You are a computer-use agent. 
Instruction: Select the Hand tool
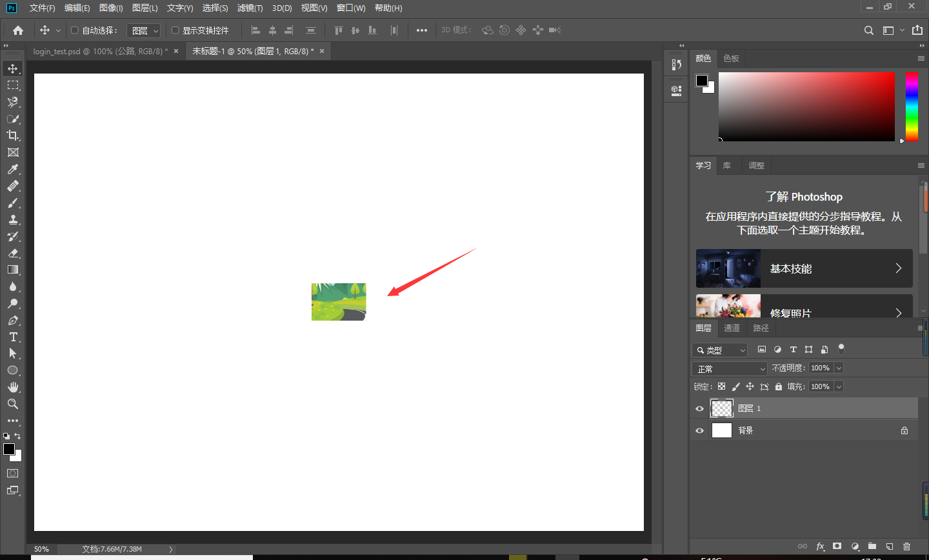pos(13,387)
